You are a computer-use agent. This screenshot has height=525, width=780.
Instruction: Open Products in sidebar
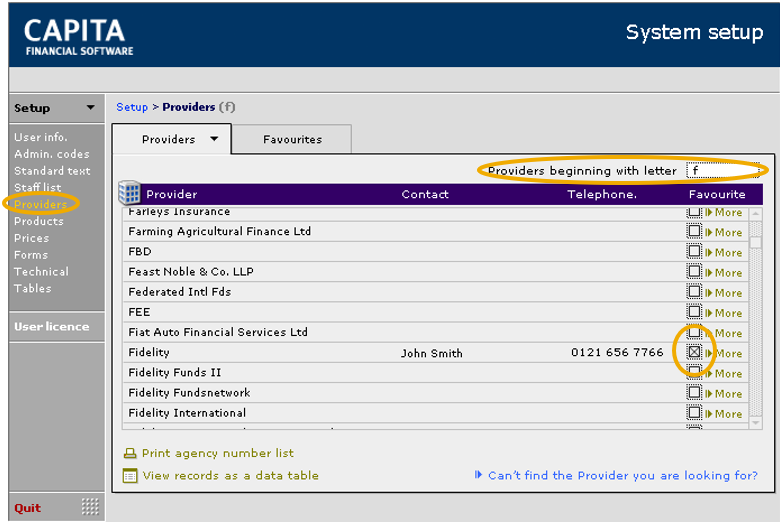[39, 221]
